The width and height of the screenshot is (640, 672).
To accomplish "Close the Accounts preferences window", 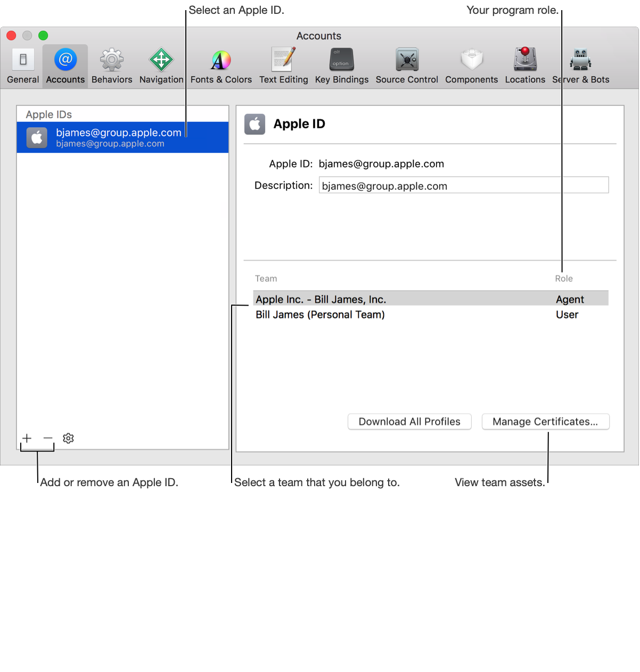I will (11, 36).
